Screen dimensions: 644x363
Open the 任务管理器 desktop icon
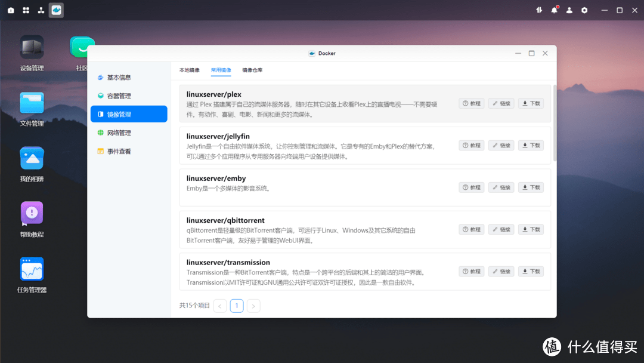[x=32, y=275]
